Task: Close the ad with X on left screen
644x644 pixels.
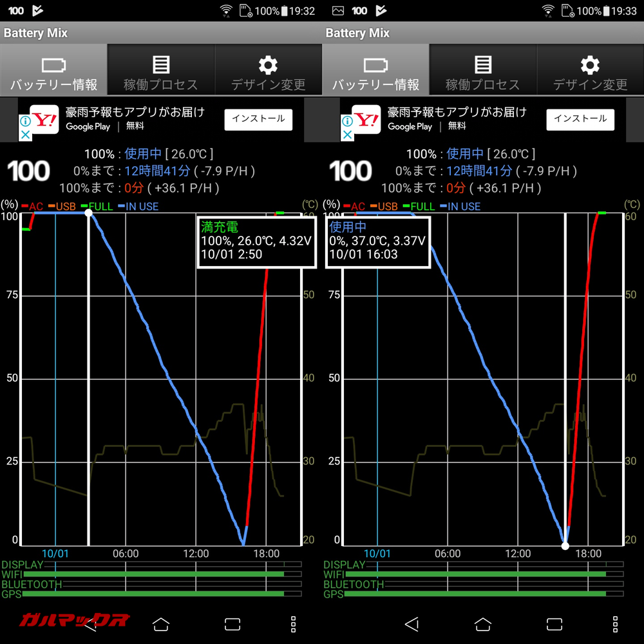Action: point(24,135)
